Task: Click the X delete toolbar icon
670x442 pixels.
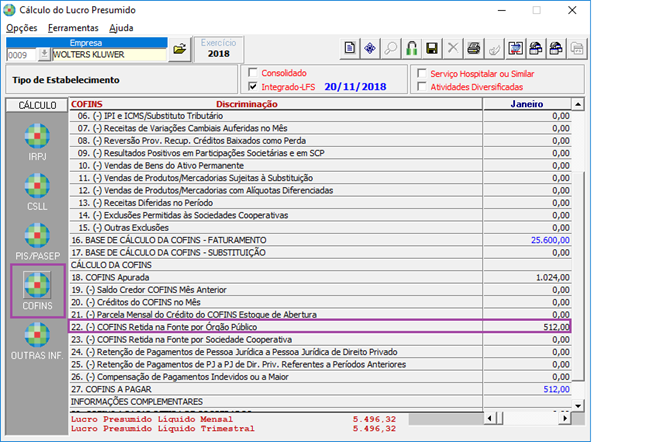Action: (x=453, y=48)
